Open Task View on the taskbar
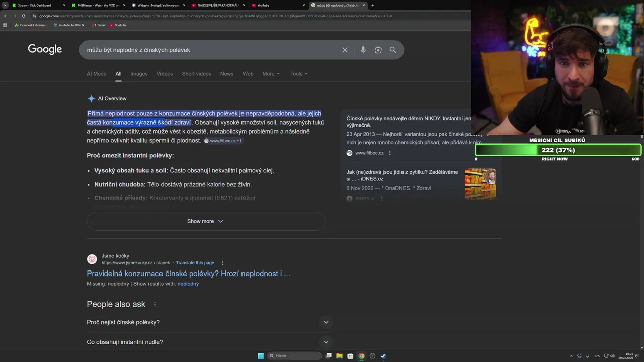Viewport: 644px width, 362px height. click(x=328, y=356)
